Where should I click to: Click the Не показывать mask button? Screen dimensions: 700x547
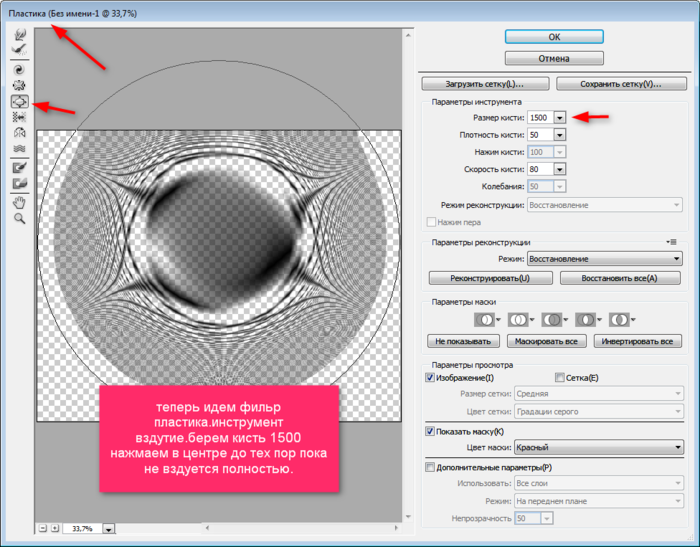point(463,341)
